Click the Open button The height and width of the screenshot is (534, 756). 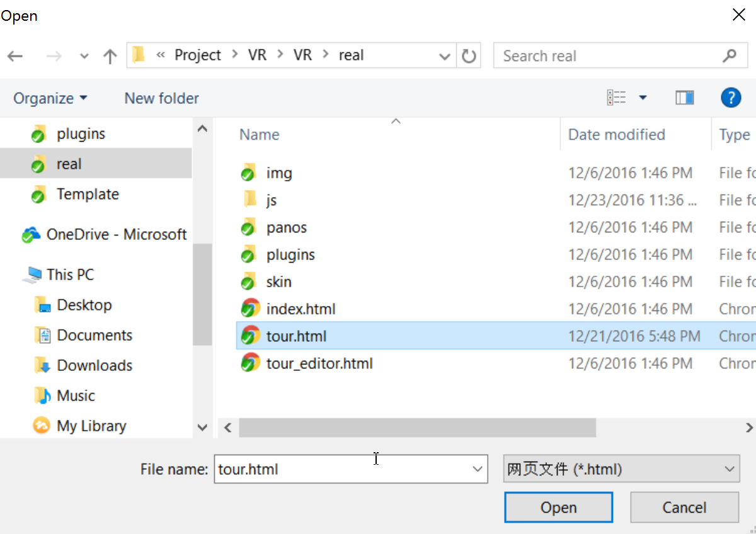[558, 508]
